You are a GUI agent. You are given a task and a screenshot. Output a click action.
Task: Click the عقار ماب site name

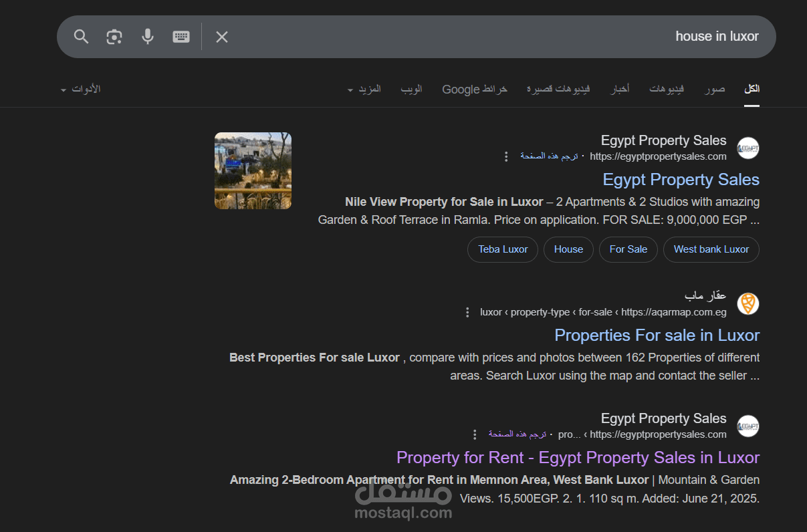point(705,295)
